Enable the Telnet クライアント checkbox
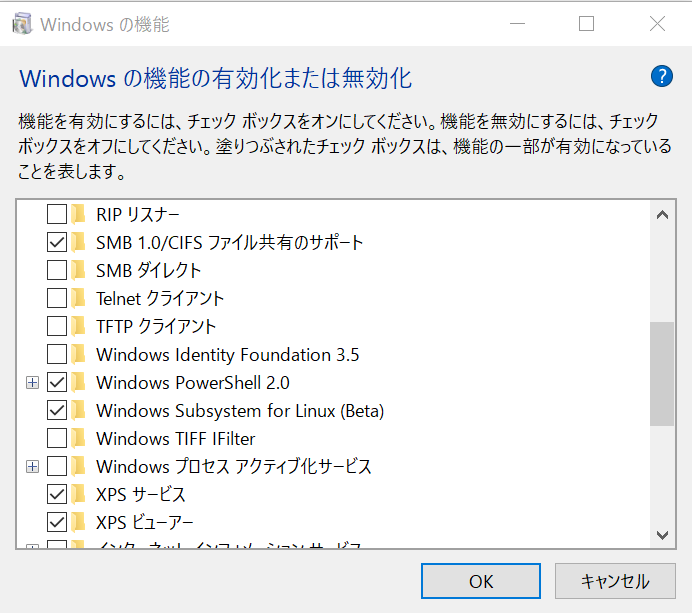Screen dimensions: 692x613 [x=57, y=298]
